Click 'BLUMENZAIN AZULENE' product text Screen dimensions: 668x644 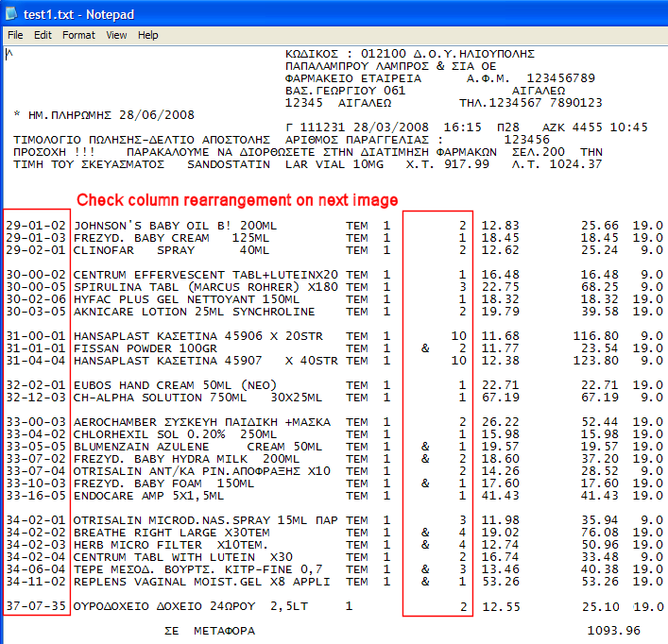point(141,447)
